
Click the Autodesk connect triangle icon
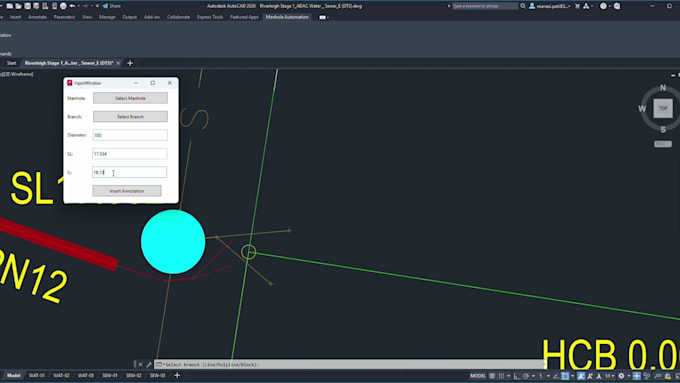tap(586, 6)
